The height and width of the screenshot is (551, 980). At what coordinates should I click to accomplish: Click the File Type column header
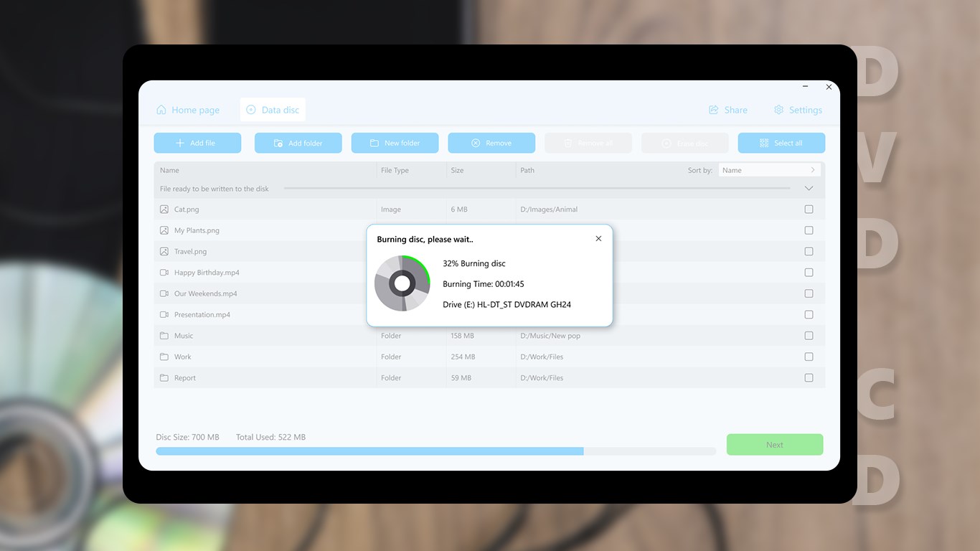click(395, 170)
